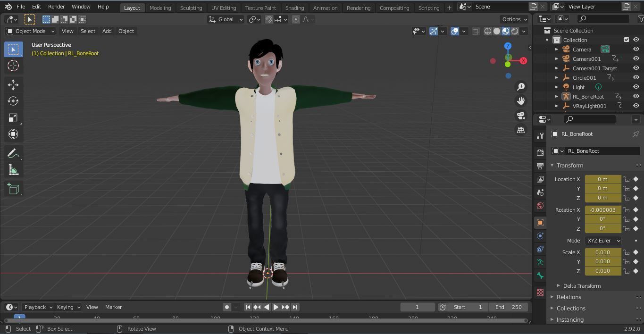Screen dimensions: 644x334
Task: Open the Texture properties tab
Action: pyautogui.click(x=540, y=292)
